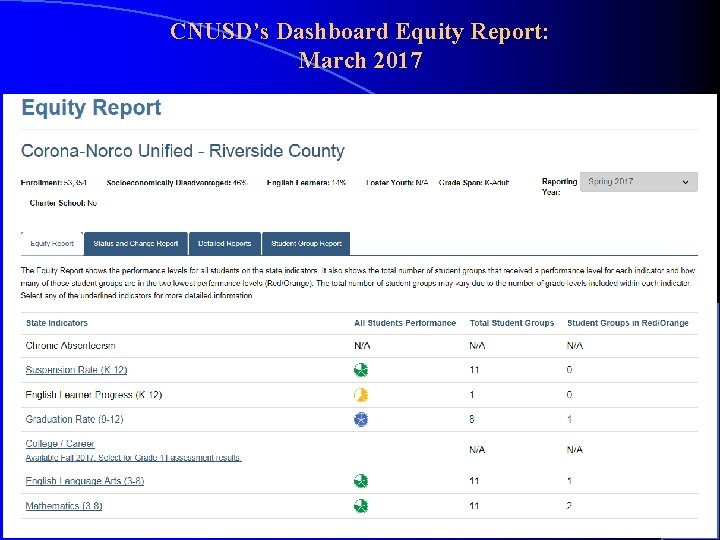Click the Socioeconomically Disadvantaged statistic
The height and width of the screenshot is (540, 720).
177,182
